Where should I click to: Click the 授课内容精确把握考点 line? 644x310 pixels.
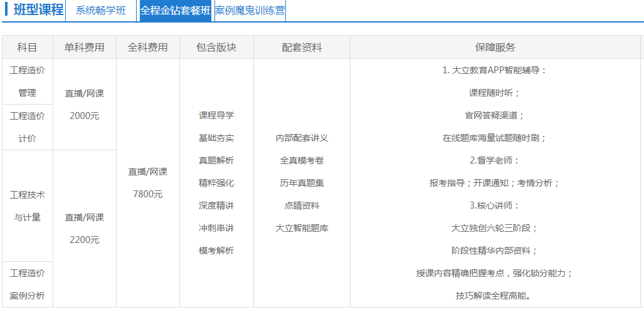point(495,273)
